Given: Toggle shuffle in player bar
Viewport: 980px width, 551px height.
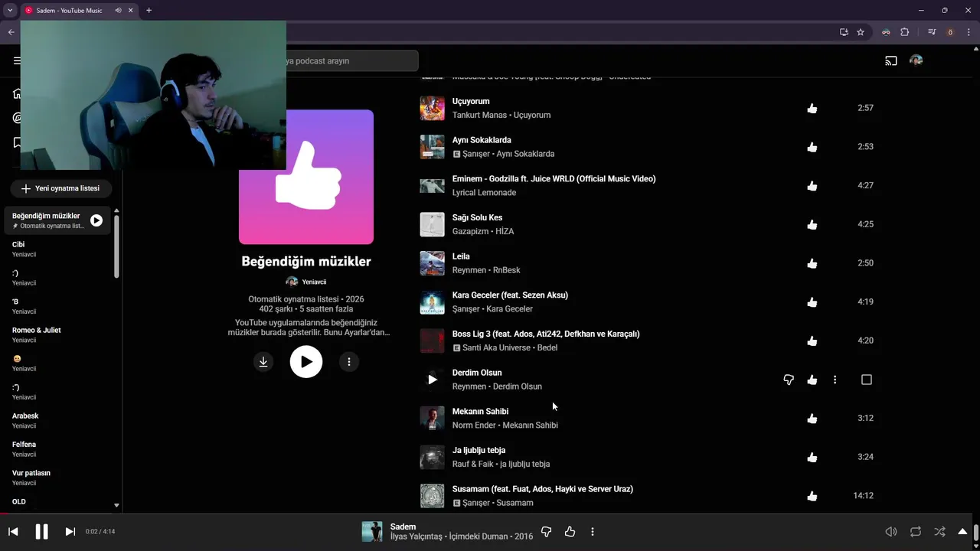Looking at the screenshot, I should coord(939,531).
